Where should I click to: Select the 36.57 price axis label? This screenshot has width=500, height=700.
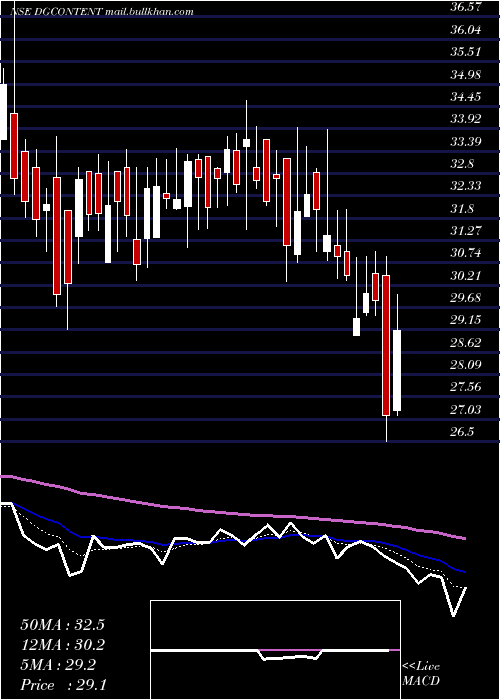[x=466, y=7]
